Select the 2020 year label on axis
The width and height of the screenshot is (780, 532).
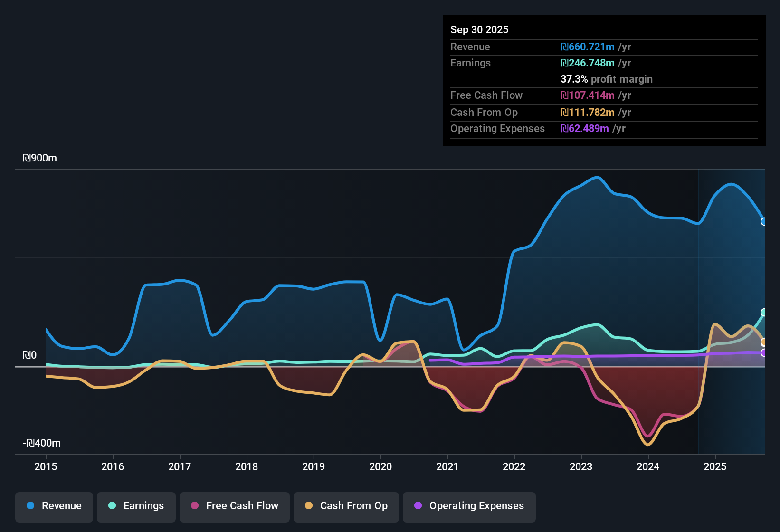pyautogui.click(x=380, y=467)
